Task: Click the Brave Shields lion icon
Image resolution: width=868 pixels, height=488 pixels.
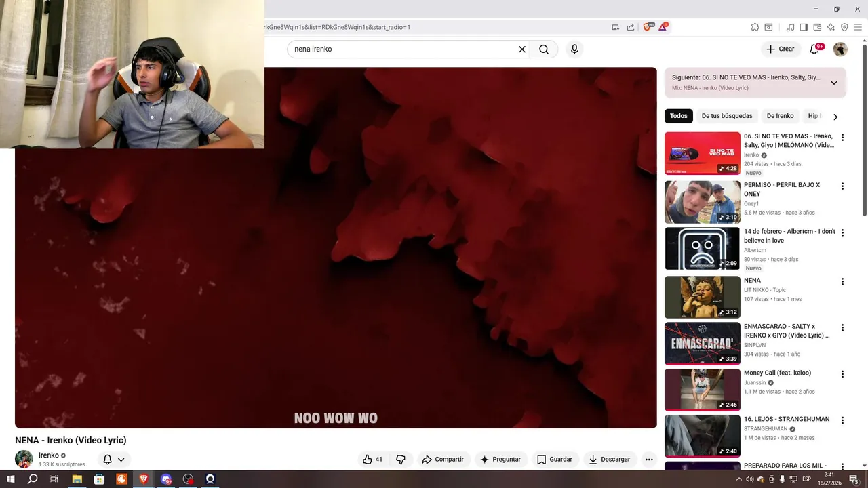Action: (647, 27)
